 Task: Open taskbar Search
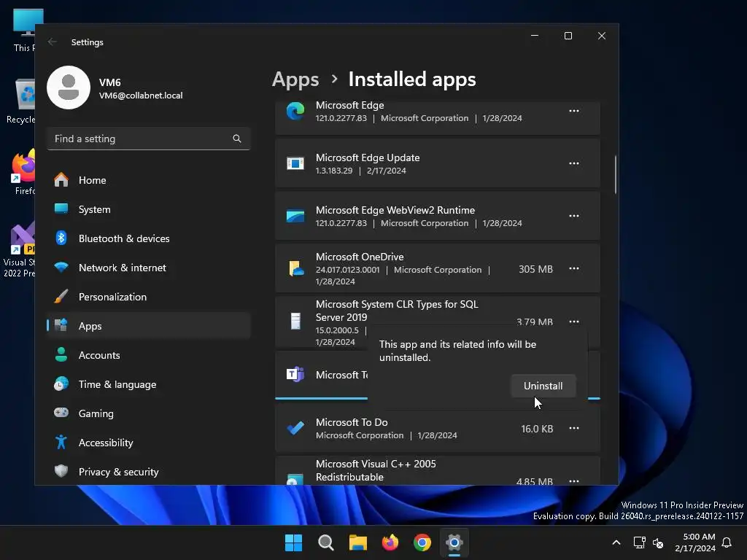326,542
